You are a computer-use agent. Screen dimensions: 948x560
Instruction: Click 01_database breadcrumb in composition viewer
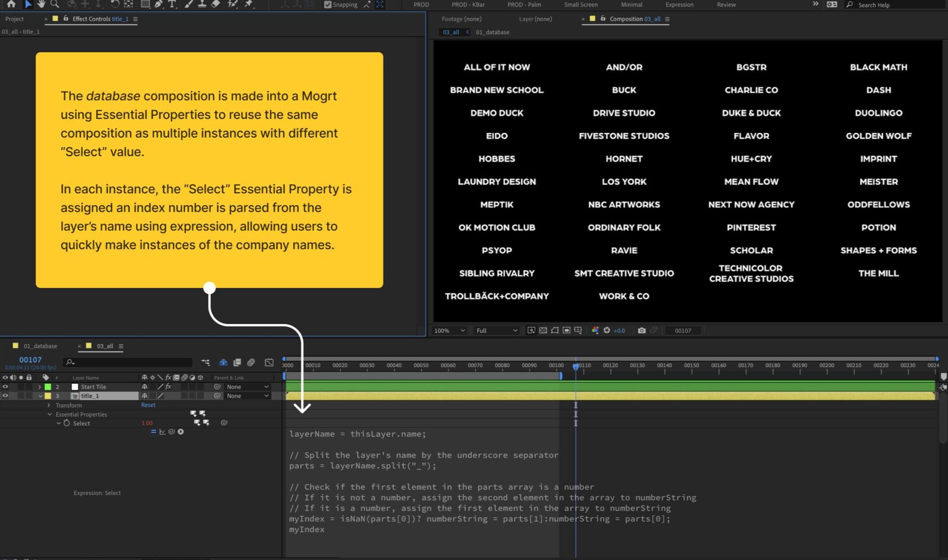point(492,32)
